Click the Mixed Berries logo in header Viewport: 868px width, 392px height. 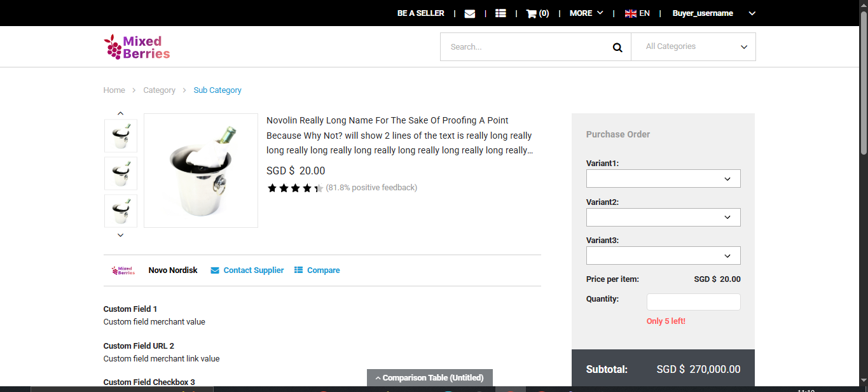137,47
